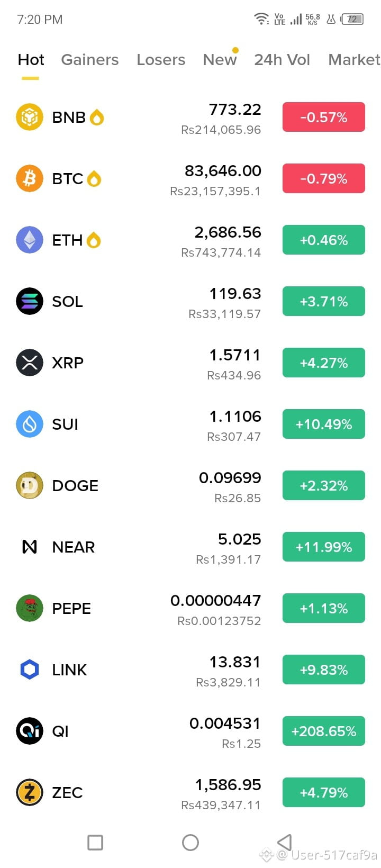Tap the QI +208.65% change button
Image resolution: width=381 pixels, height=868 pixels.
324,731
